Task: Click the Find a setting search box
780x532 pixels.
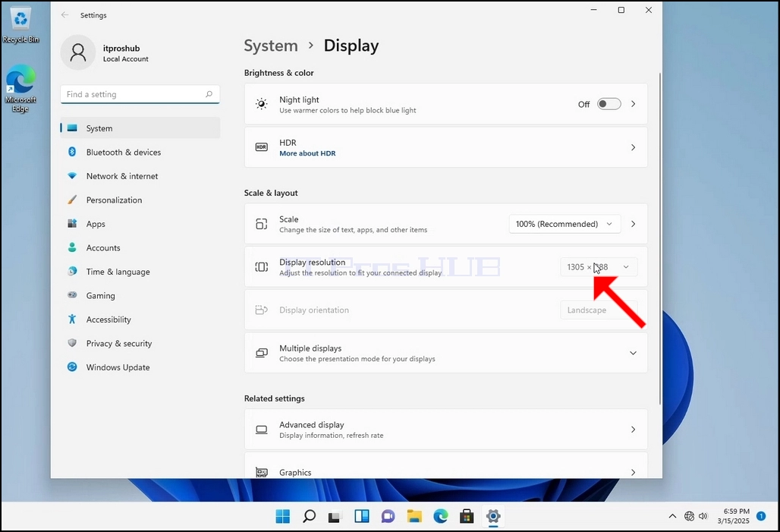Action: pos(140,94)
